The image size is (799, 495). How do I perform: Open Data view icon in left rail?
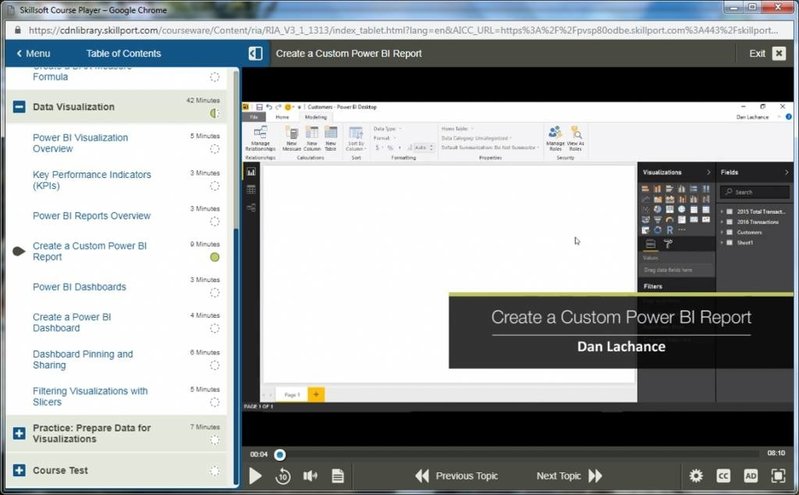click(251, 190)
